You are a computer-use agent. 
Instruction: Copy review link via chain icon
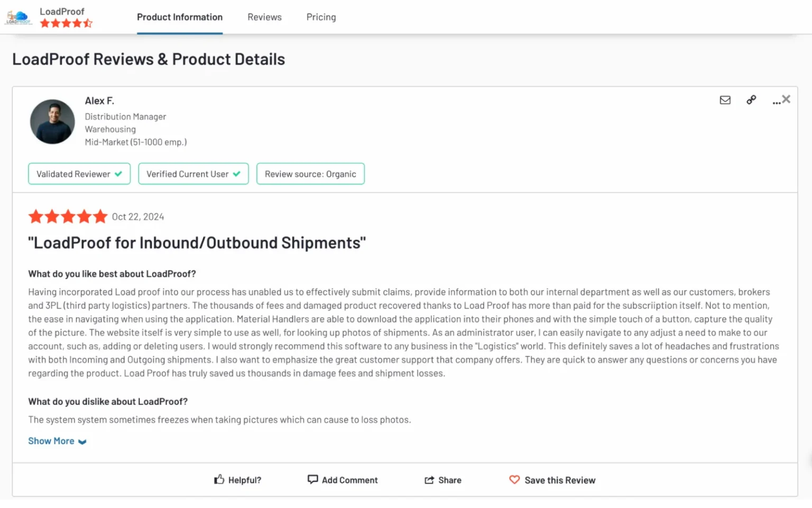pyautogui.click(x=751, y=100)
